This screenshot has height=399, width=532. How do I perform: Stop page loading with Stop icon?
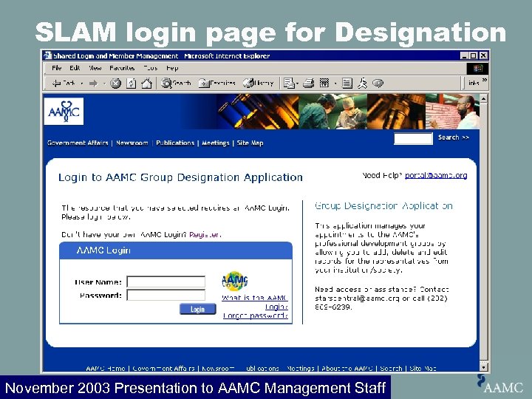116,83
